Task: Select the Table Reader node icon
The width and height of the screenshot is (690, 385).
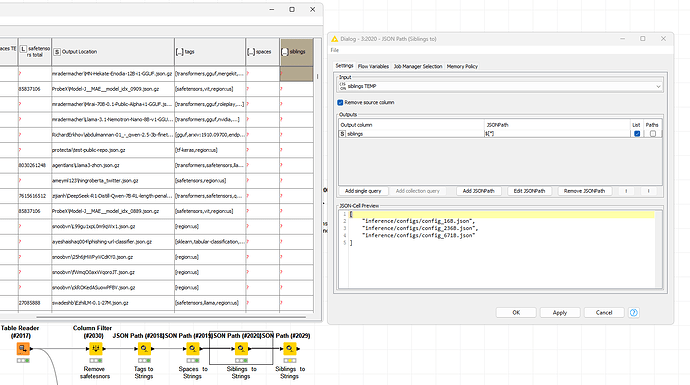Action: 23,349
